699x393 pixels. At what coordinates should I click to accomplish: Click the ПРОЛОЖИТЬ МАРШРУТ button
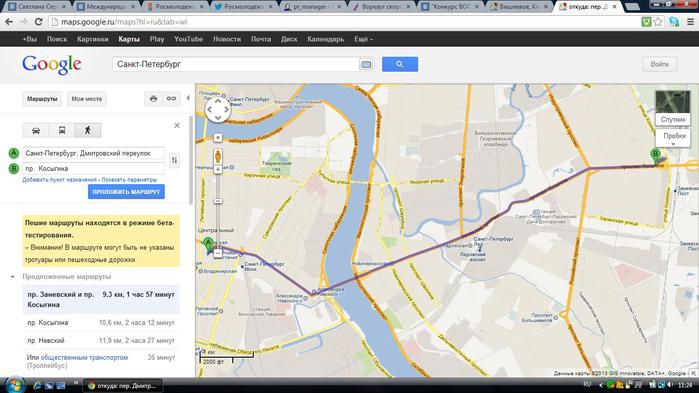click(126, 192)
